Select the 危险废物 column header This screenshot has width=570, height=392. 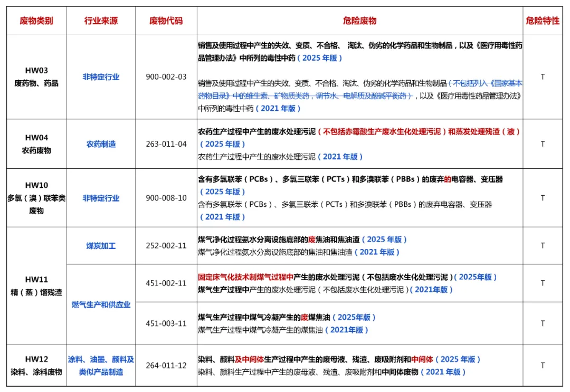[x=359, y=21]
